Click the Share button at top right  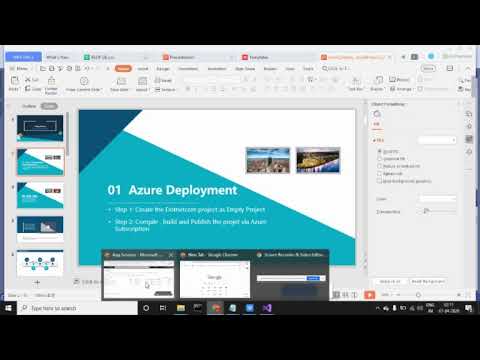428,68
